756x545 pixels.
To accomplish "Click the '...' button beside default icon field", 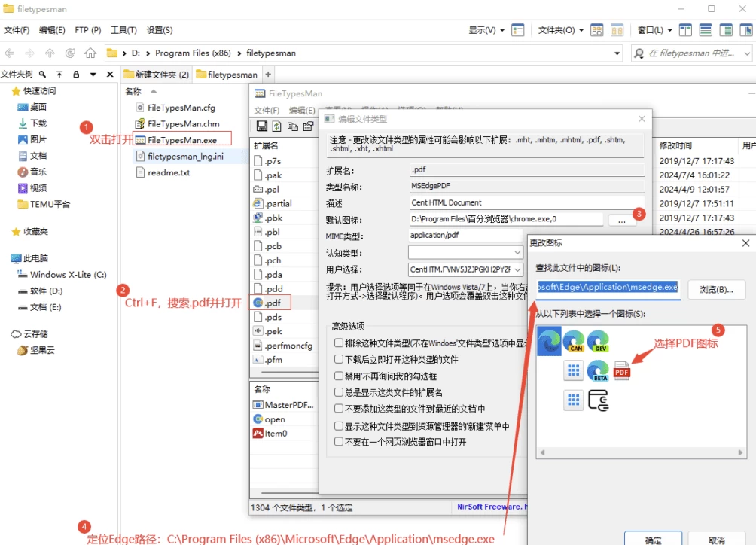I will tap(622, 220).
